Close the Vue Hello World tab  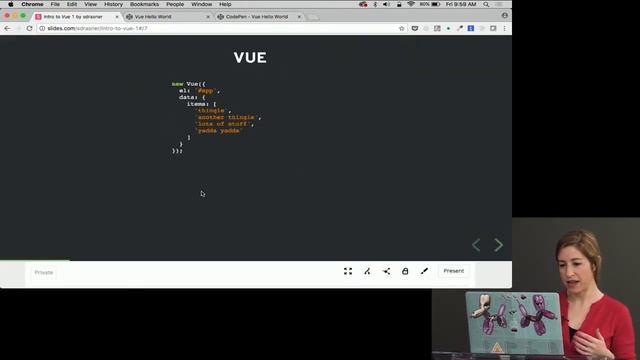point(208,17)
